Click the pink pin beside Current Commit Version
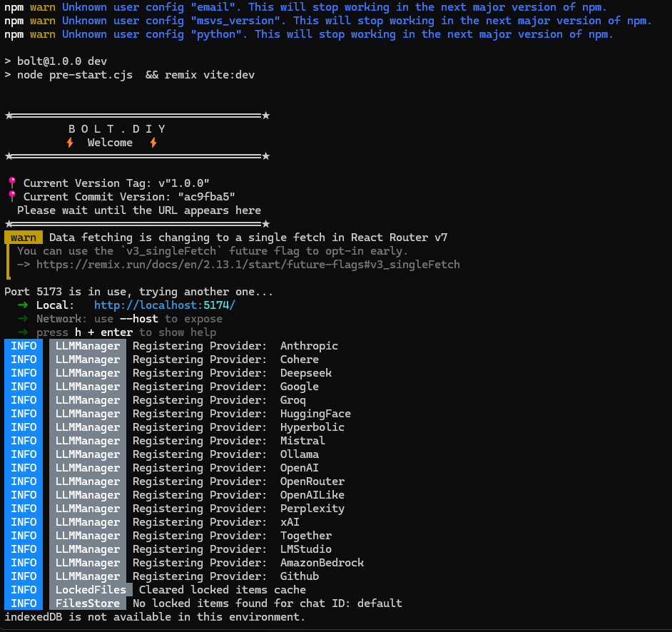This screenshot has width=672, height=632. pos(12,197)
